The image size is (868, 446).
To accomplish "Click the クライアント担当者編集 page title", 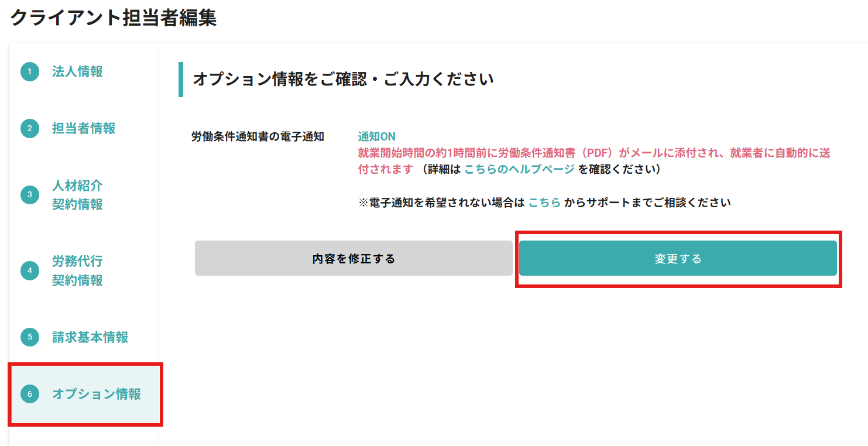I will click(x=114, y=18).
